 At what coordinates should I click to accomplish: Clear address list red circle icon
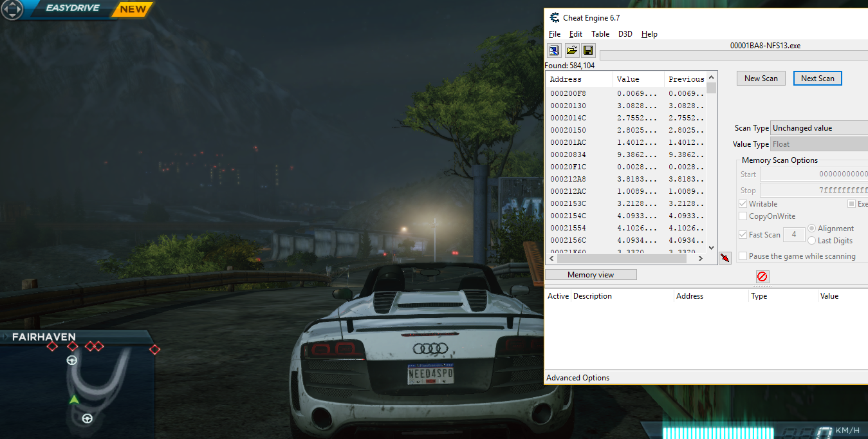[x=762, y=277]
